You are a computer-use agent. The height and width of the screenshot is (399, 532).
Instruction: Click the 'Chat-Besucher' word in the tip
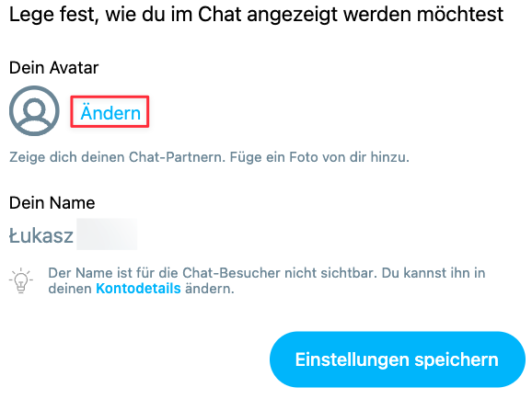(231, 273)
